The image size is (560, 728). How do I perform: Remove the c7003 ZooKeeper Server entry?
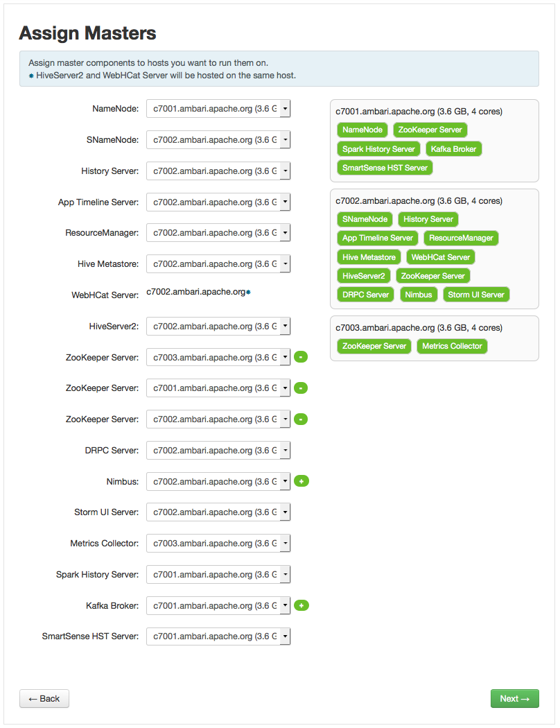[301, 357]
